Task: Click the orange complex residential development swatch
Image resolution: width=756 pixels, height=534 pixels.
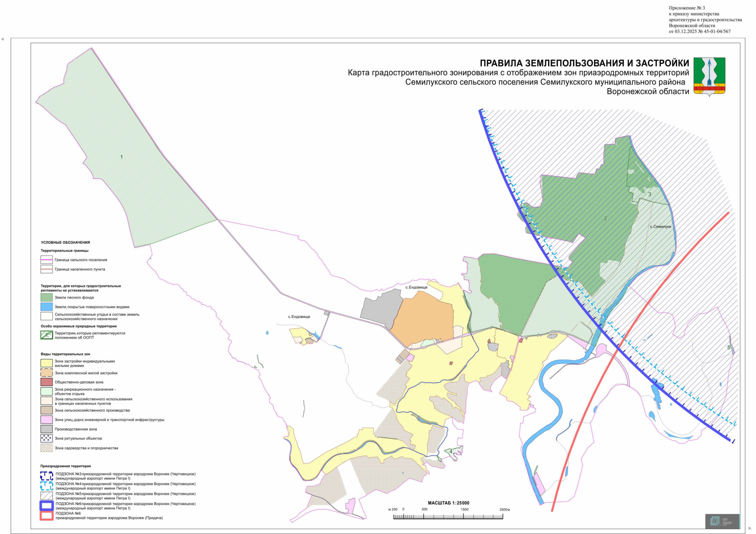Action: pos(46,373)
